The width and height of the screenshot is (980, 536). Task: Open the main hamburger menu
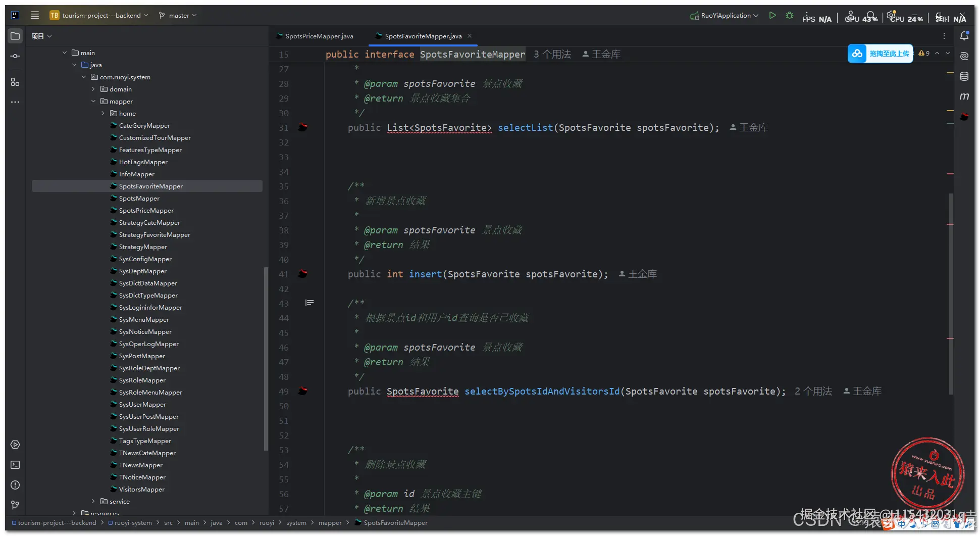[34, 15]
